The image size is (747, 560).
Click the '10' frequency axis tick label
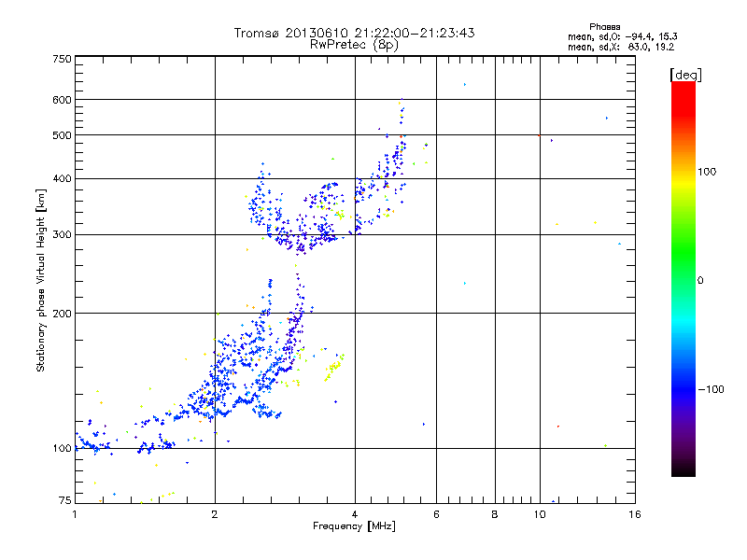tap(540, 514)
